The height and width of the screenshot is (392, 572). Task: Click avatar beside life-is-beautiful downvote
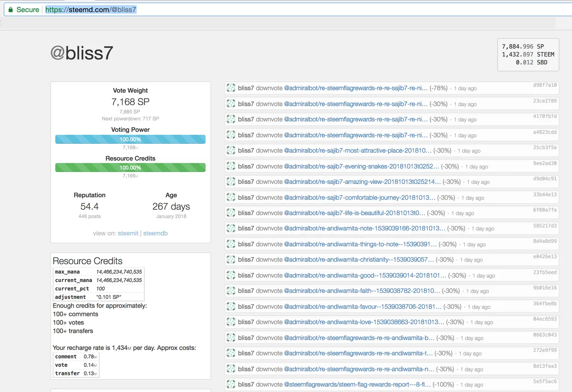pyautogui.click(x=231, y=213)
